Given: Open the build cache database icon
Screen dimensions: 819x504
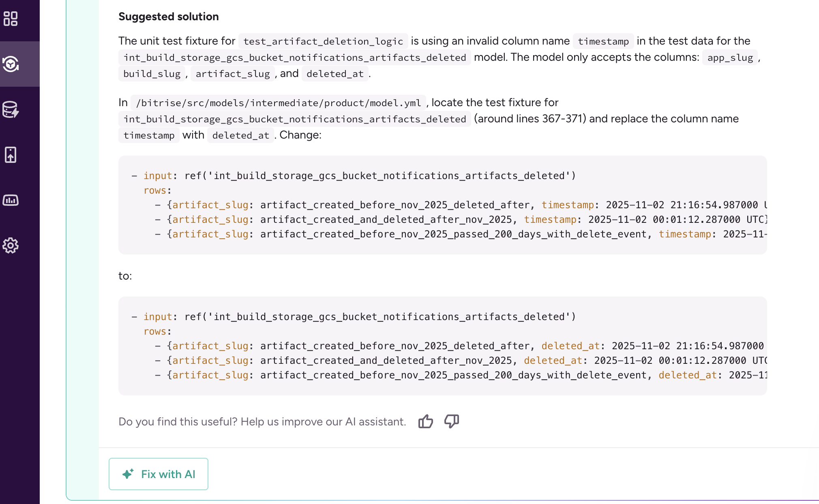Looking at the screenshot, I should click(11, 109).
